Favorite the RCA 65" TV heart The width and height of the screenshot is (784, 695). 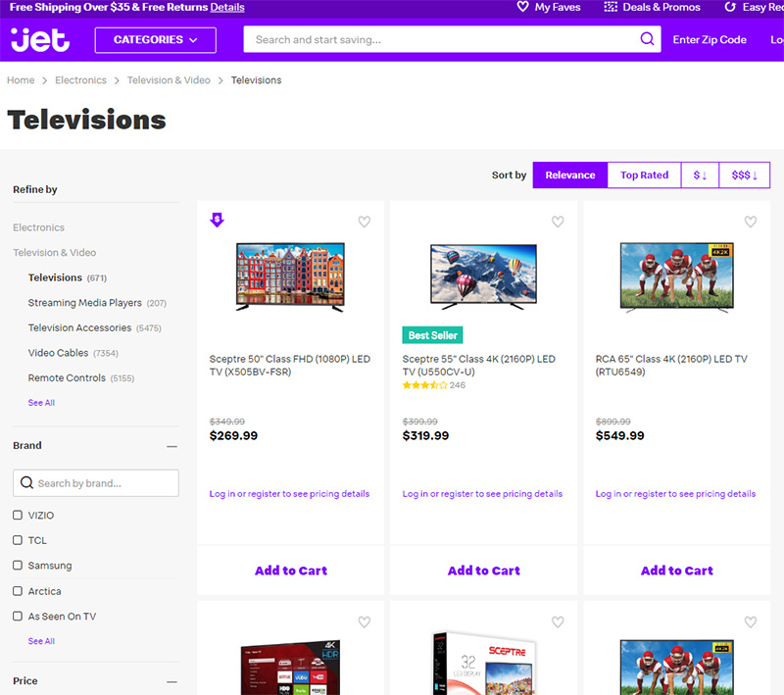point(751,222)
